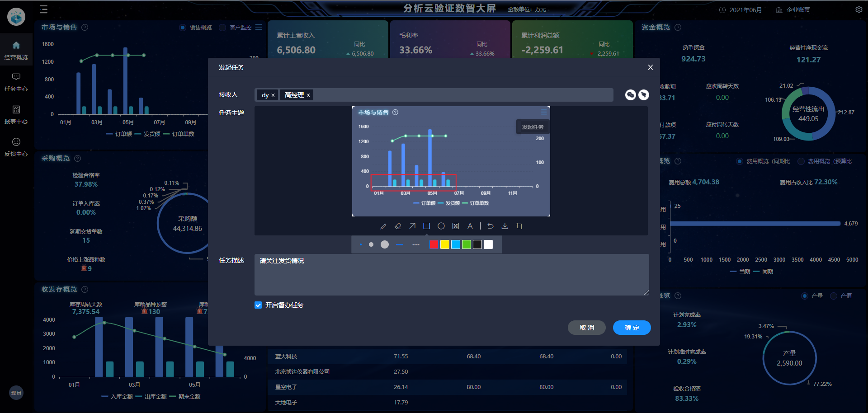Choose the smallest brush size dot
The width and height of the screenshot is (868, 413).
pos(361,244)
